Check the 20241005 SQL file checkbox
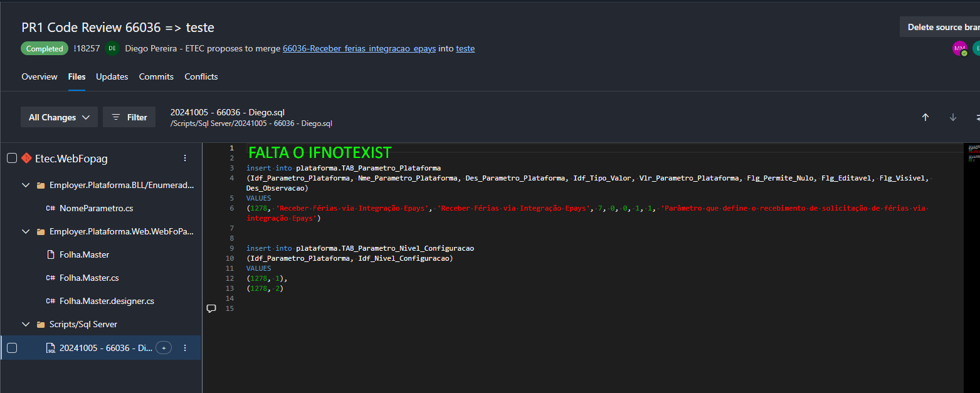This screenshot has height=393, width=980. (12, 348)
